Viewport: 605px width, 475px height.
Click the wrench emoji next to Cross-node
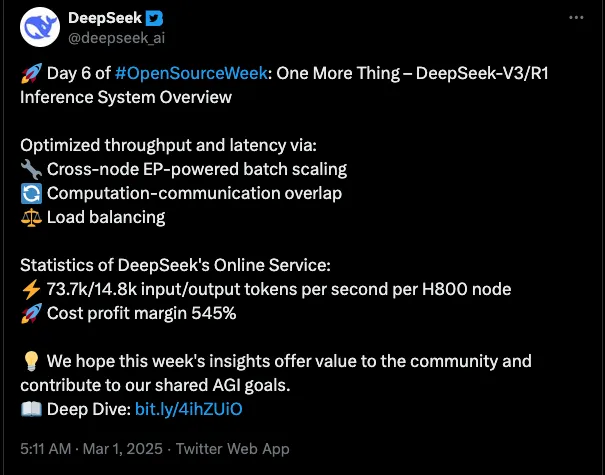[31, 169]
